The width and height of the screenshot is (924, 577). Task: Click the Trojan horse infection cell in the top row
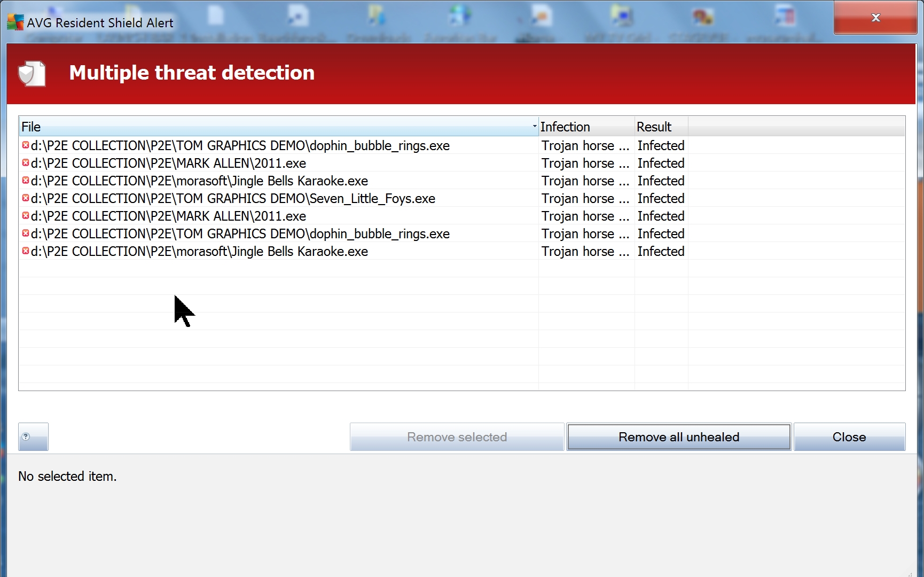585,146
